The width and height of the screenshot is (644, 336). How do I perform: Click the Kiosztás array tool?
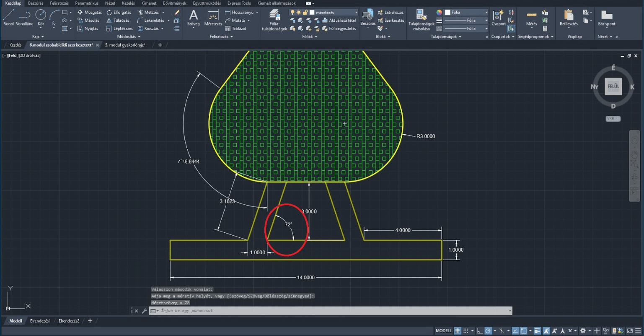(x=148, y=29)
